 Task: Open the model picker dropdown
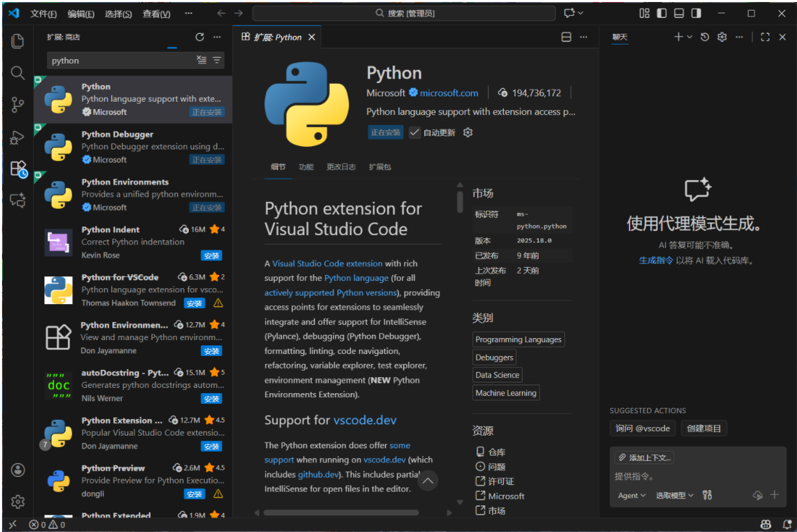click(675, 495)
